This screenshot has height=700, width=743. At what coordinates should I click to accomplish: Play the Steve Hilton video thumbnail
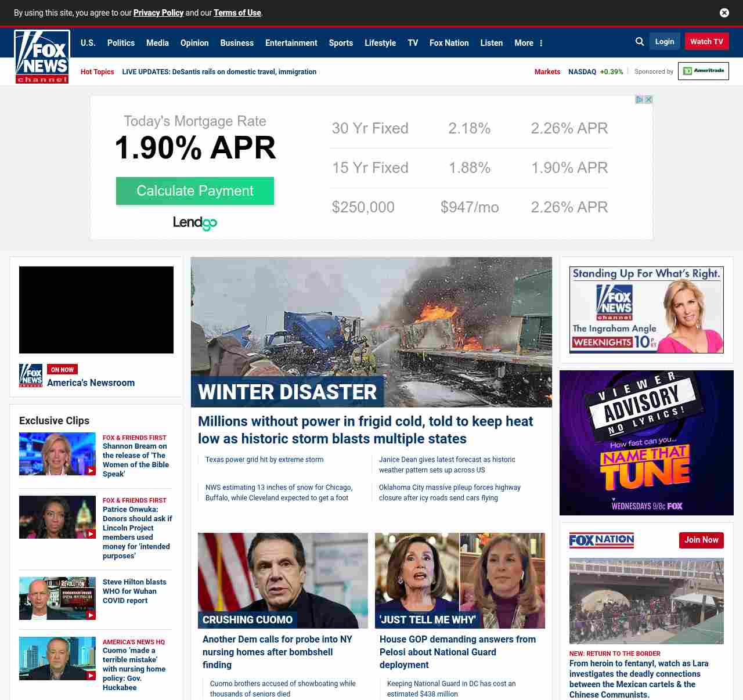tap(57, 598)
